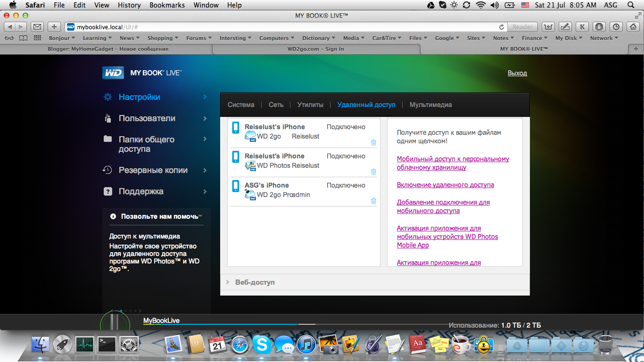Open the History menu
This screenshot has height=362, width=644.
(129, 5)
